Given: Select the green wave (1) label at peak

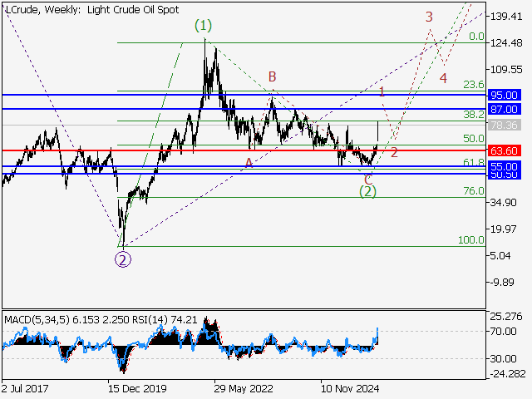Looking at the screenshot, I should coord(204,26).
